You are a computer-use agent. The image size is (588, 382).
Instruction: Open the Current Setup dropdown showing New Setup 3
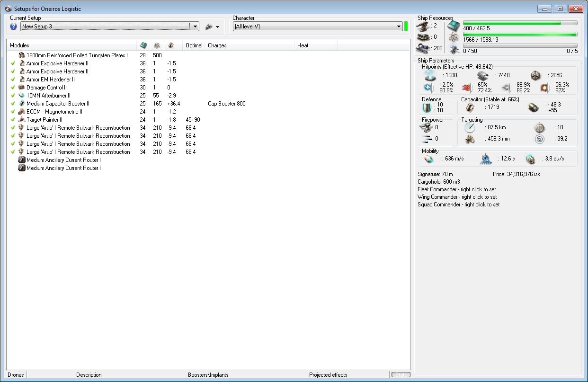(110, 27)
